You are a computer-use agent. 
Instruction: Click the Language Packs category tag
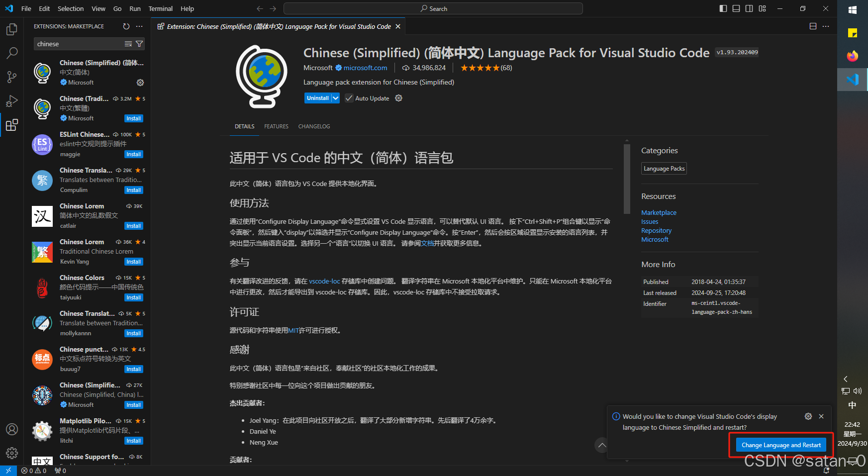click(x=664, y=169)
